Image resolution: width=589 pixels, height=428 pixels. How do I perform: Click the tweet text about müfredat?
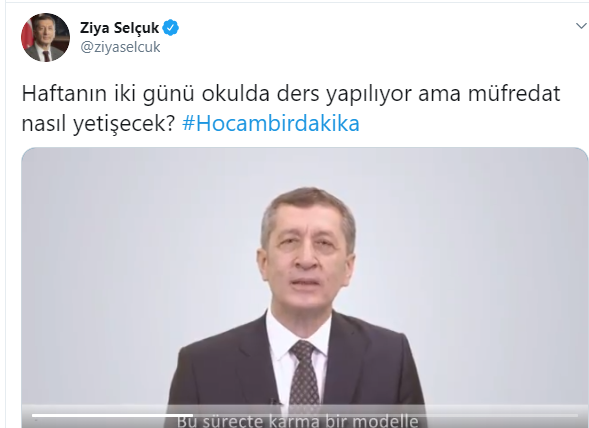point(291,108)
